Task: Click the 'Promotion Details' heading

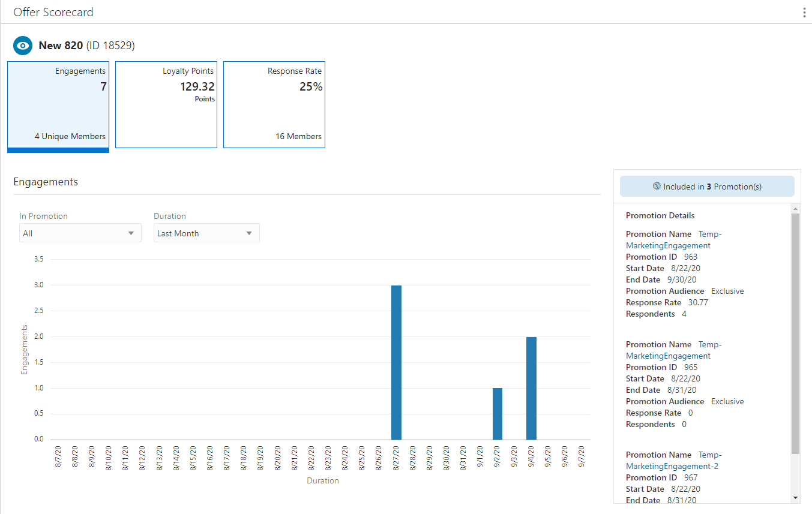Action: (660, 215)
